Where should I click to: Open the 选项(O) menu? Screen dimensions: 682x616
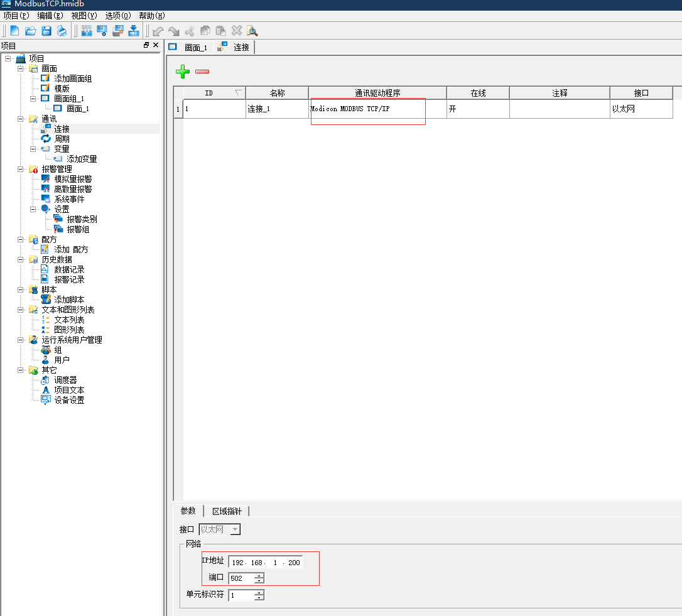[118, 16]
